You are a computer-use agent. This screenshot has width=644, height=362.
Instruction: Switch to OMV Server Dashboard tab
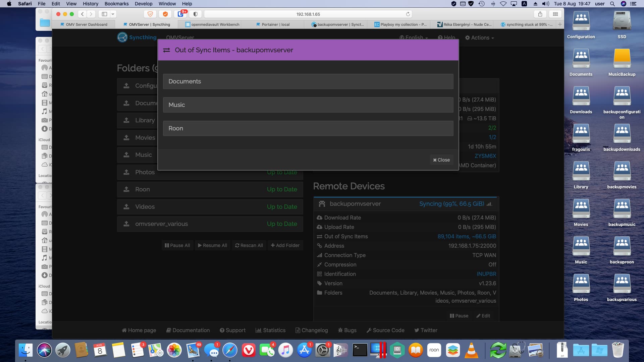[84, 24]
